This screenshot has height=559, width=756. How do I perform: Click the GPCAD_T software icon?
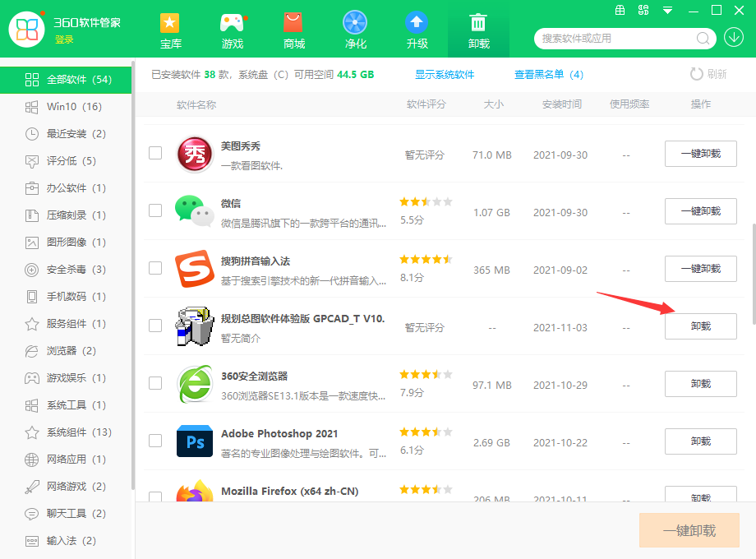click(195, 326)
